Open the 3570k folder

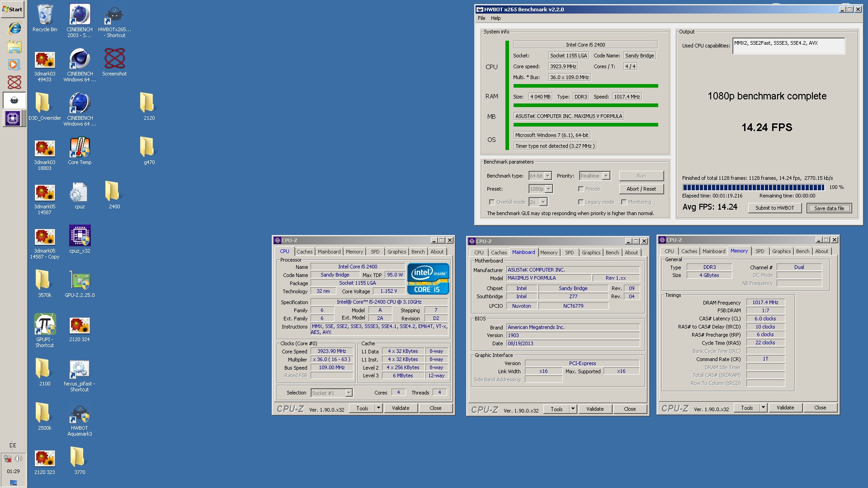click(x=45, y=284)
